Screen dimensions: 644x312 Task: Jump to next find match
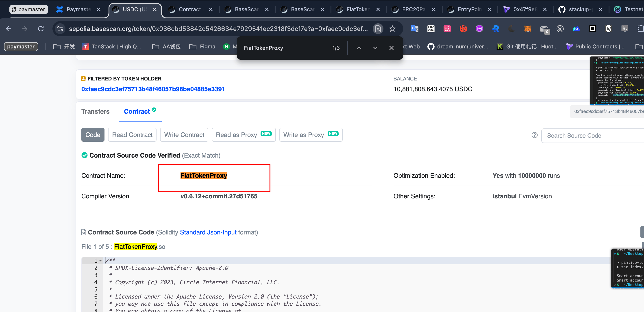tap(375, 48)
